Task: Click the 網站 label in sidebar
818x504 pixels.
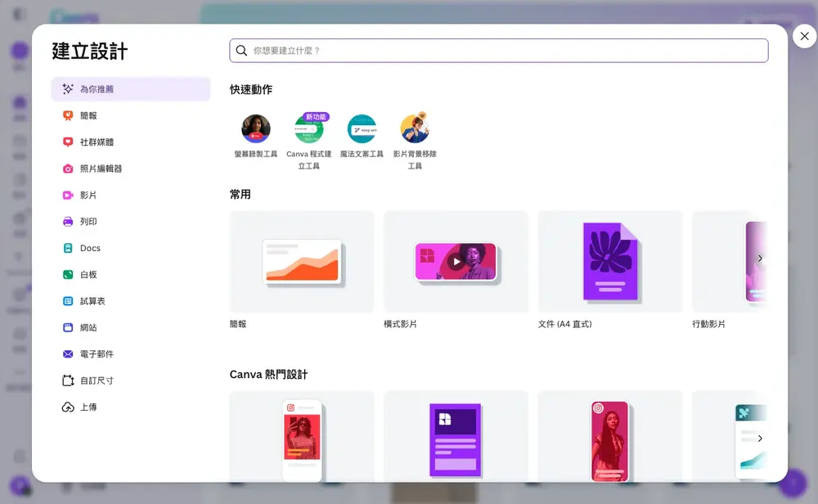Action: click(x=88, y=327)
